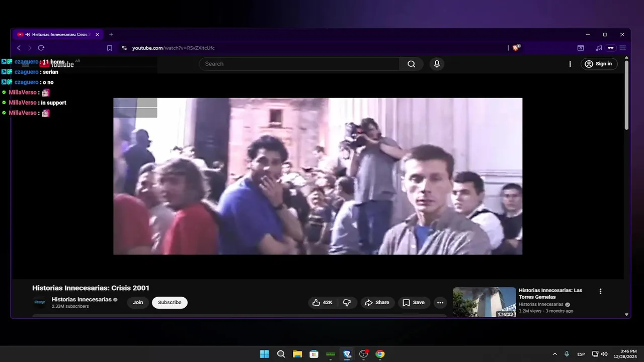The image size is (644, 362).
Task: Open Brave browser taskbar icon
Action: [x=347, y=354]
